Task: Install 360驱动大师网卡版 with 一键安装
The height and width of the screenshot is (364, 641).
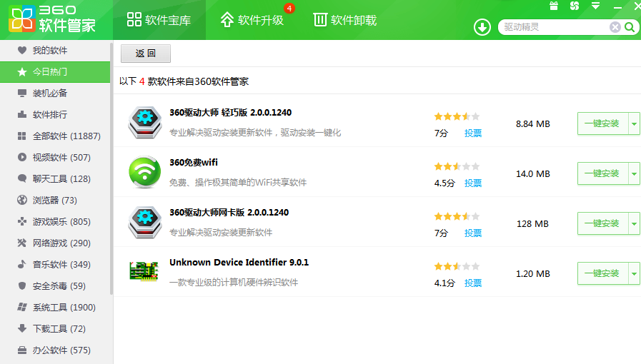Action: [602, 223]
